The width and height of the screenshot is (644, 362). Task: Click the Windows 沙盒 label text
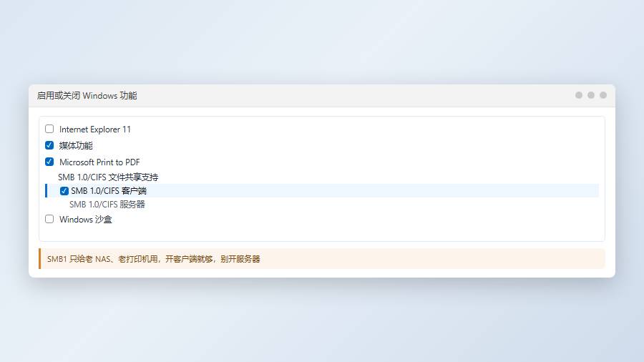click(x=85, y=220)
